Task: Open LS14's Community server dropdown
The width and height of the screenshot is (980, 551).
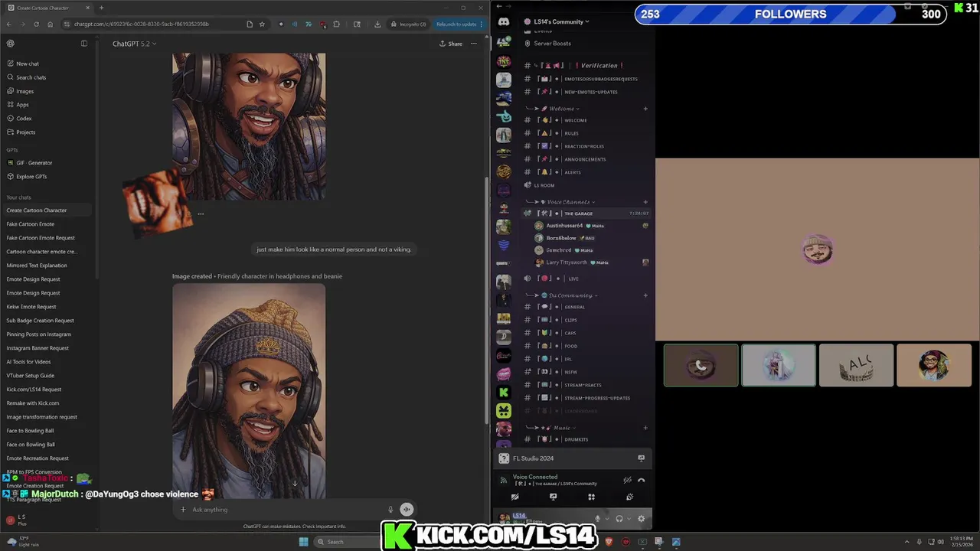Action: click(561, 21)
